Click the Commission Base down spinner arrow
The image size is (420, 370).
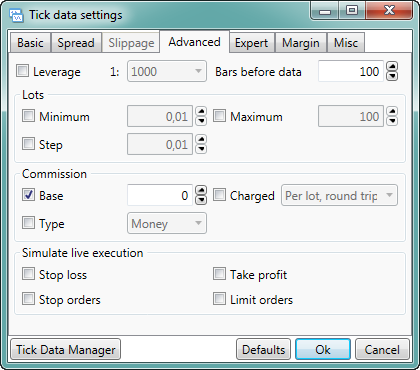click(201, 200)
